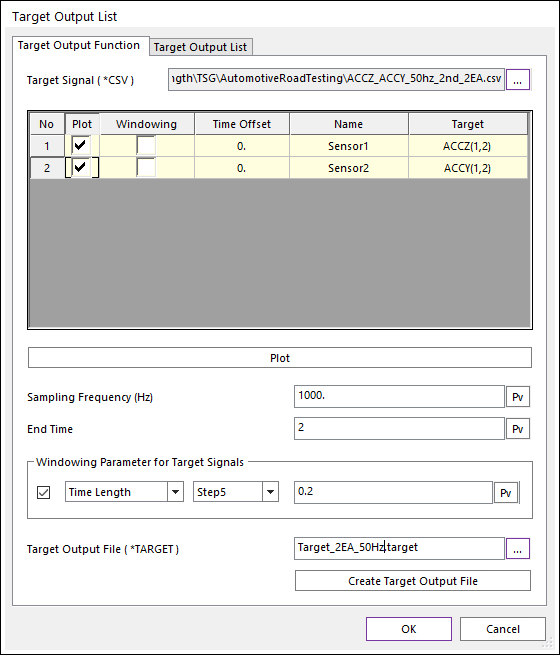560x655 pixels.
Task: Click the End Time input field
Action: [399, 428]
